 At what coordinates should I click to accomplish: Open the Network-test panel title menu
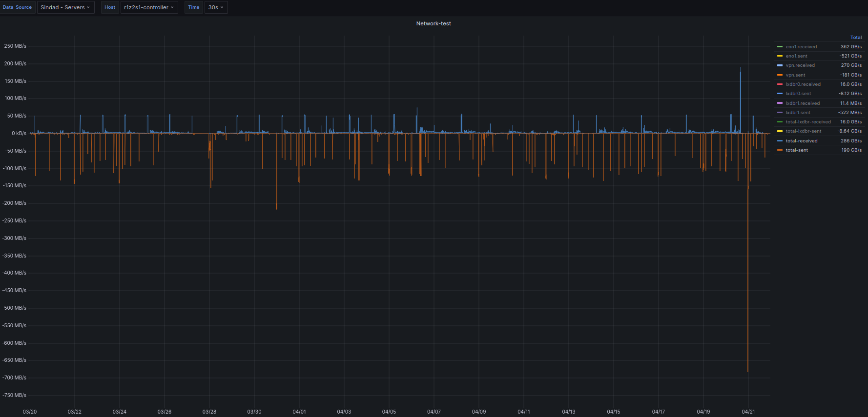click(x=433, y=23)
